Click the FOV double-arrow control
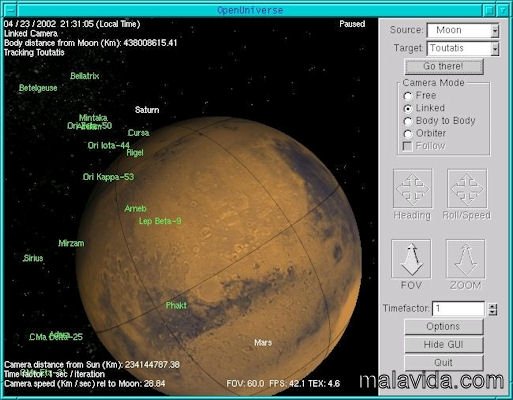Viewport: 513px width, 400px height. pyautogui.click(x=411, y=259)
